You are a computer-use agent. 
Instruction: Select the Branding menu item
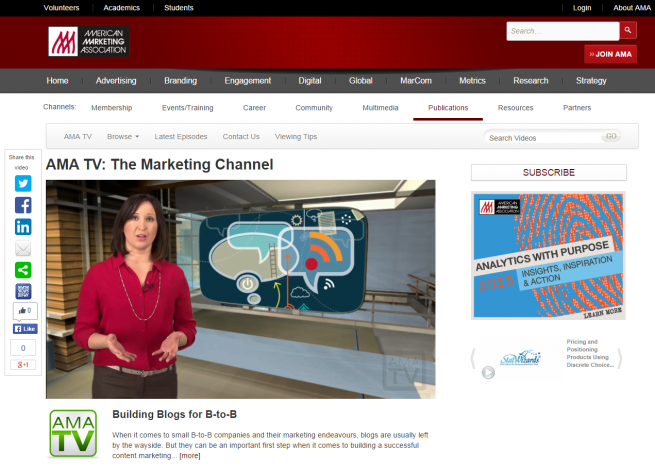click(180, 81)
